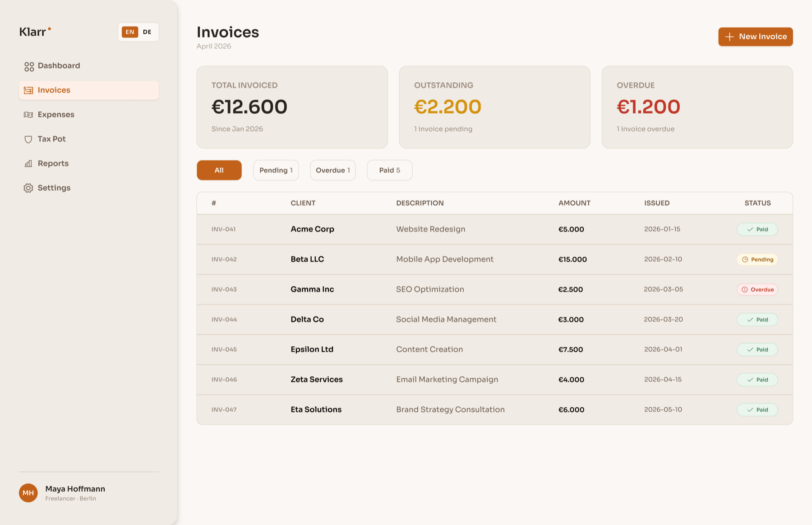This screenshot has width=812, height=525.
Task: Open the Settings page
Action: [x=89, y=188]
